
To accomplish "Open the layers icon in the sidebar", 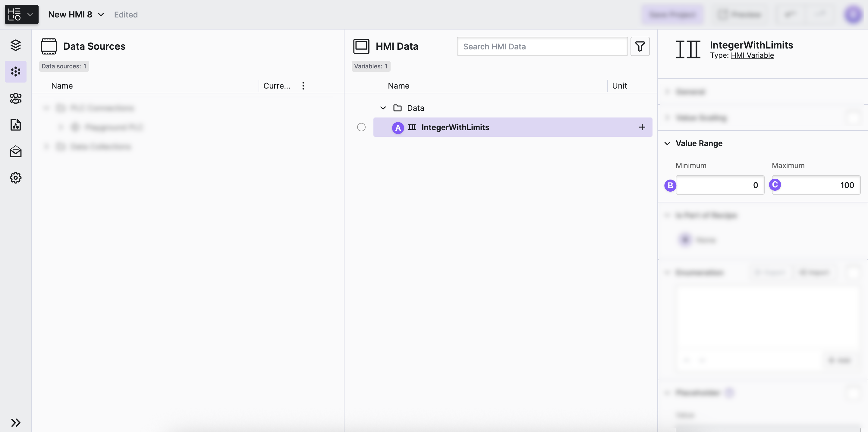I will tap(15, 45).
